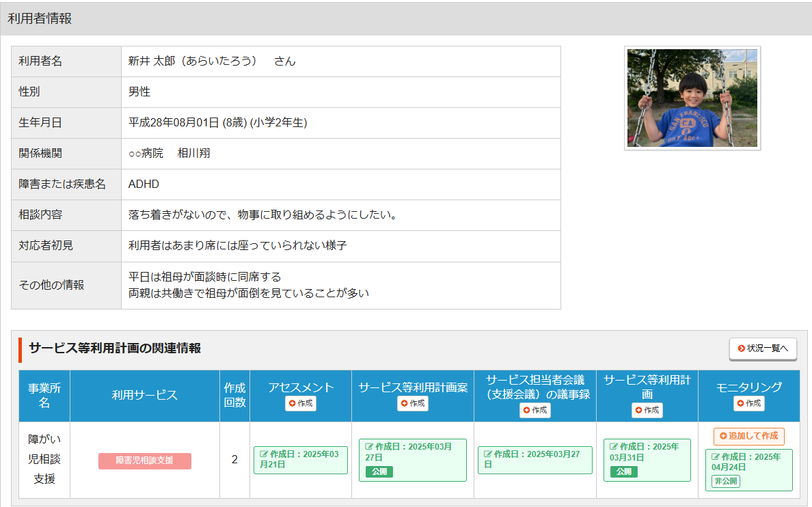Click text 平日は祖母が面談時に同席する
Image resolution: width=812 pixels, height=507 pixels.
click(x=205, y=277)
